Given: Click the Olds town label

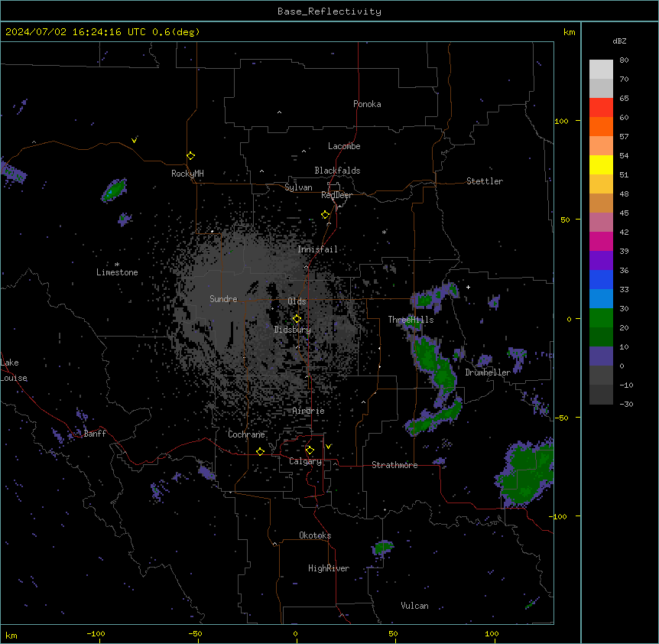Looking at the screenshot, I should [x=297, y=301].
